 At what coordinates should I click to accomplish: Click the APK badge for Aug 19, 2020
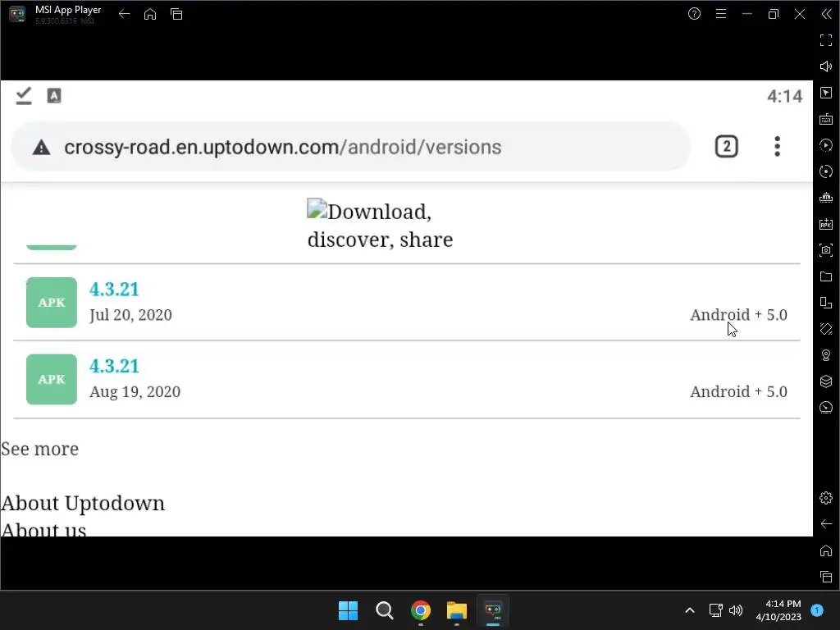(52, 379)
